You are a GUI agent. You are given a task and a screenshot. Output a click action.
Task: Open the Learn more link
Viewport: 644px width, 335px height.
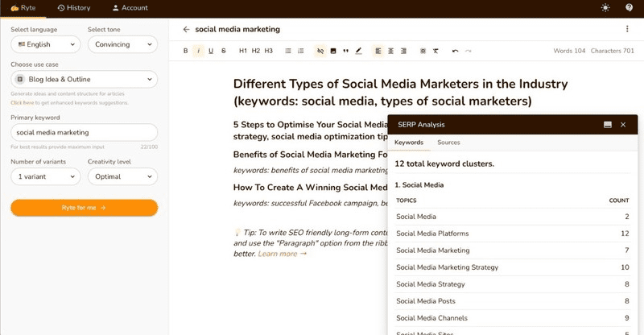tap(283, 254)
